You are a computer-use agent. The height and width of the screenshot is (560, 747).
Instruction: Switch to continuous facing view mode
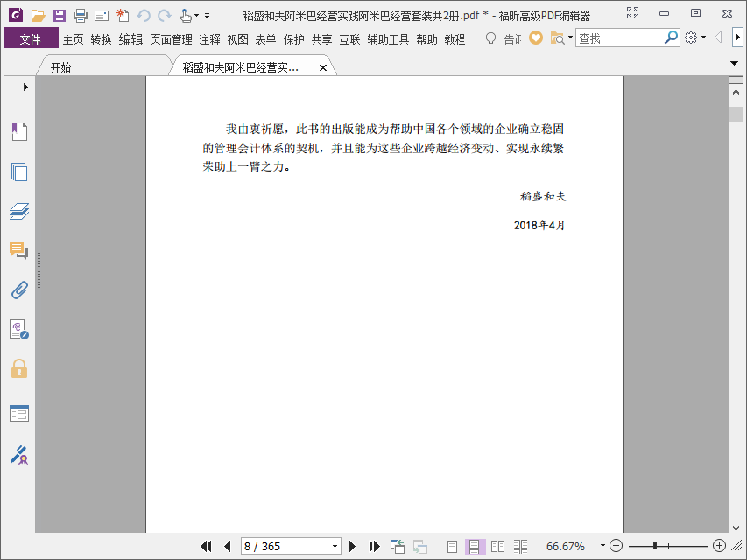[x=521, y=547]
